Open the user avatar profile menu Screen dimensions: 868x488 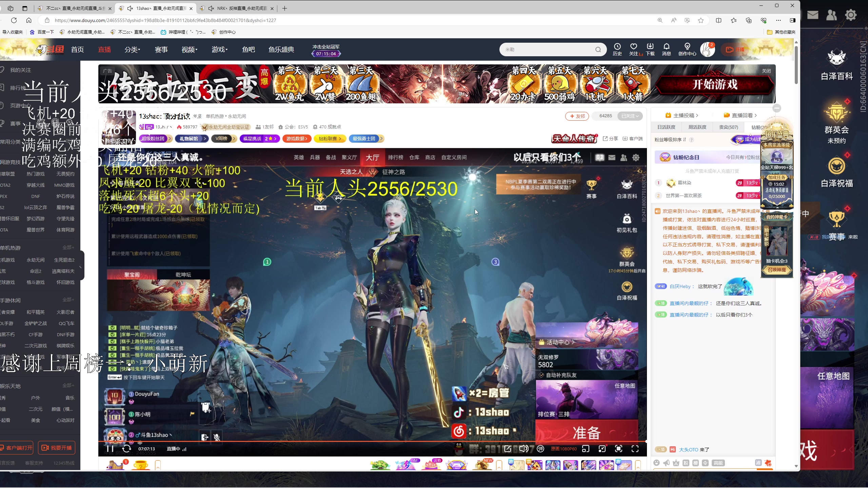pyautogui.click(x=707, y=49)
